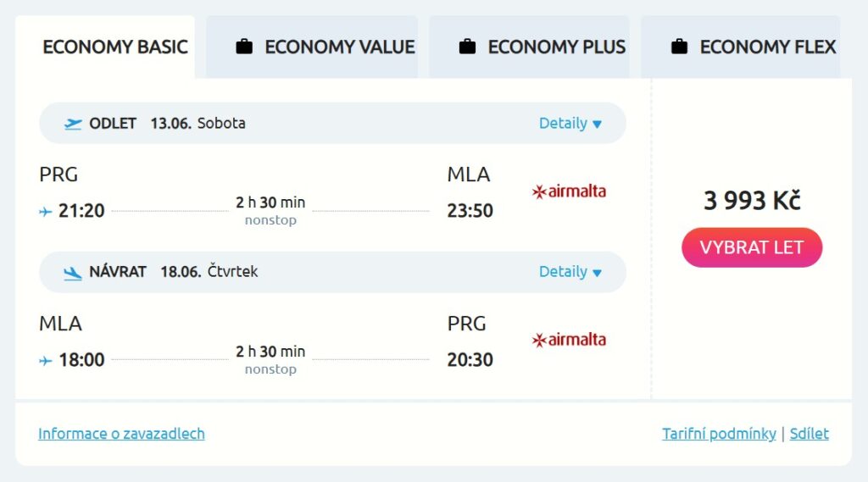868x482 pixels.
Task: Click the Sdílet share link
Action: [x=809, y=434]
